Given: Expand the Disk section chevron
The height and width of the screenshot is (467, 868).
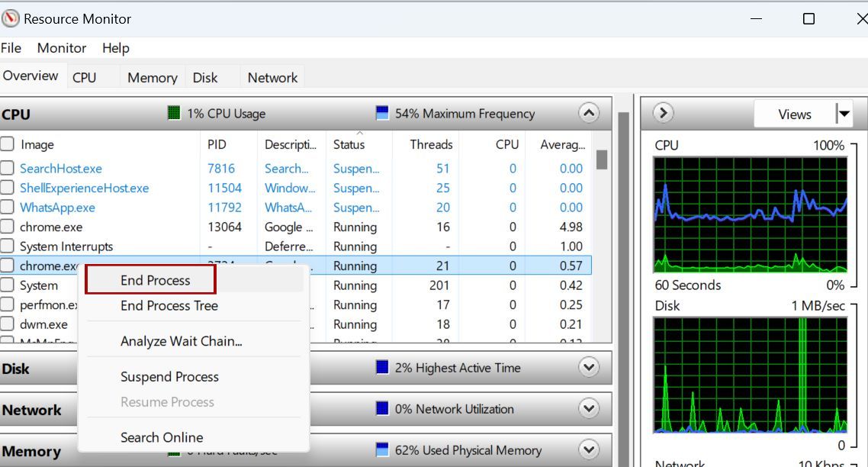Looking at the screenshot, I should tap(588, 368).
